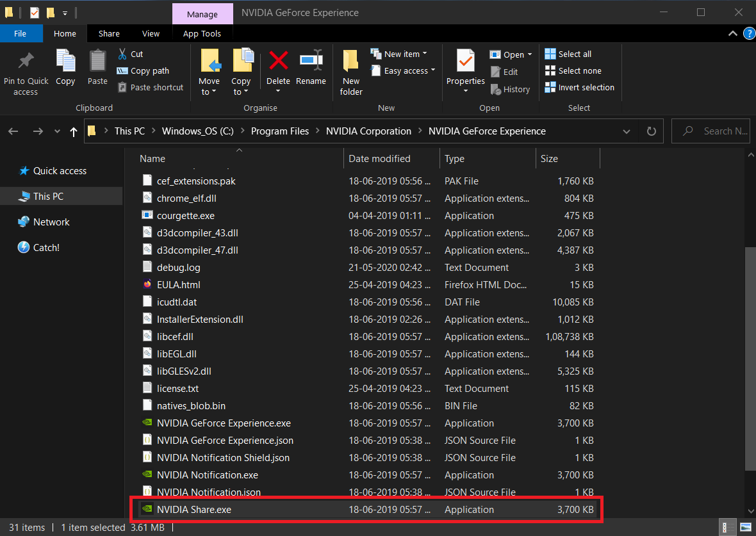756x536 pixels.
Task: Switch to the Home ribbon tab
Action: (x=65, y=33)
